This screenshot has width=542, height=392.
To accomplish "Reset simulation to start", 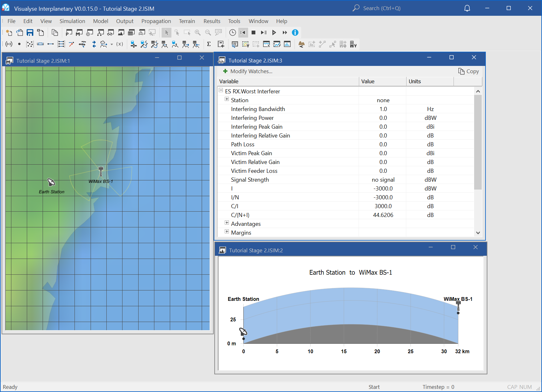I will (x=243, y=32).
